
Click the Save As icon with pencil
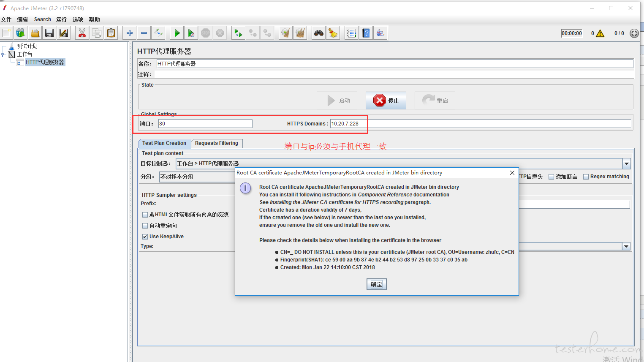(64, 33)
